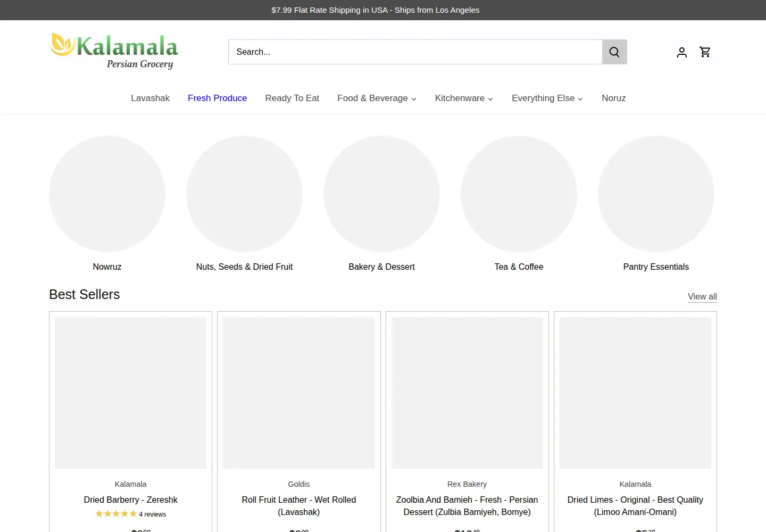
Task: Select the Ready To Eat menu item
Action: [292, 98]
